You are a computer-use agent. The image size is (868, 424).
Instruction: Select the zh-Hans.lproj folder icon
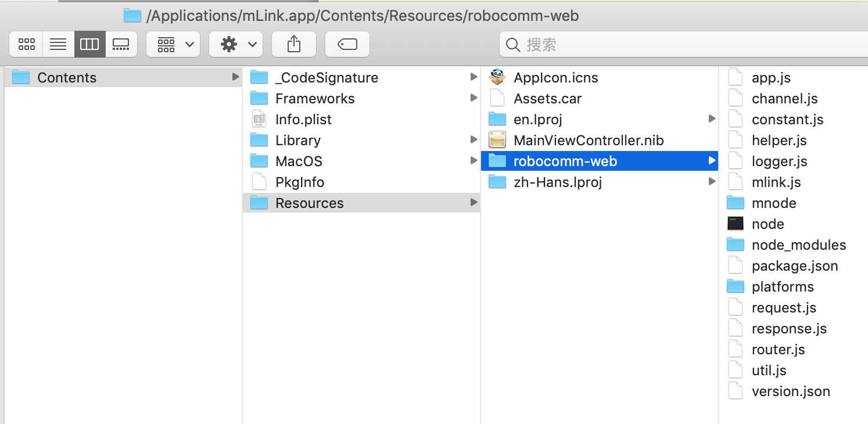click(497, 182)
